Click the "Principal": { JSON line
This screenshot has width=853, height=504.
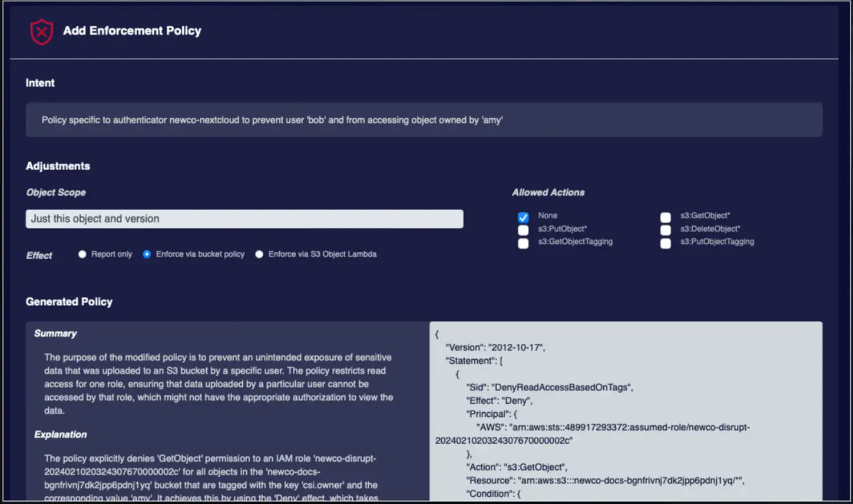tap(491, 414)
